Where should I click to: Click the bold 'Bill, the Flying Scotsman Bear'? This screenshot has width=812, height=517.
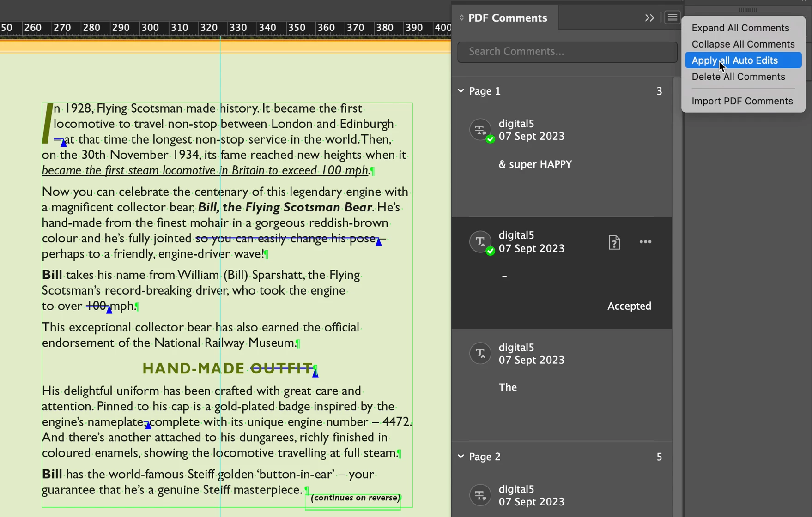click(x=285, y=207)
